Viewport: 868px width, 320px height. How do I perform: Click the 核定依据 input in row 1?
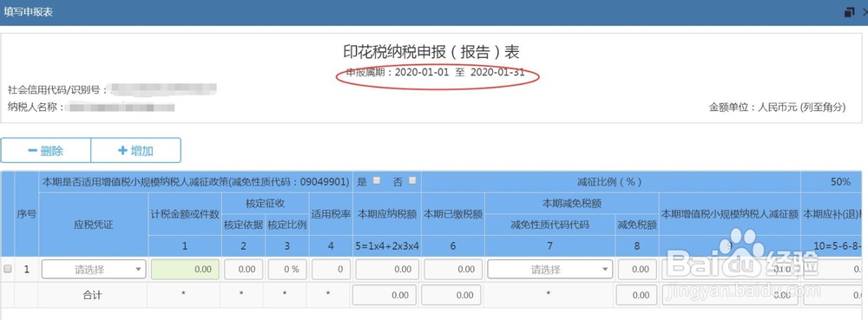243,270
